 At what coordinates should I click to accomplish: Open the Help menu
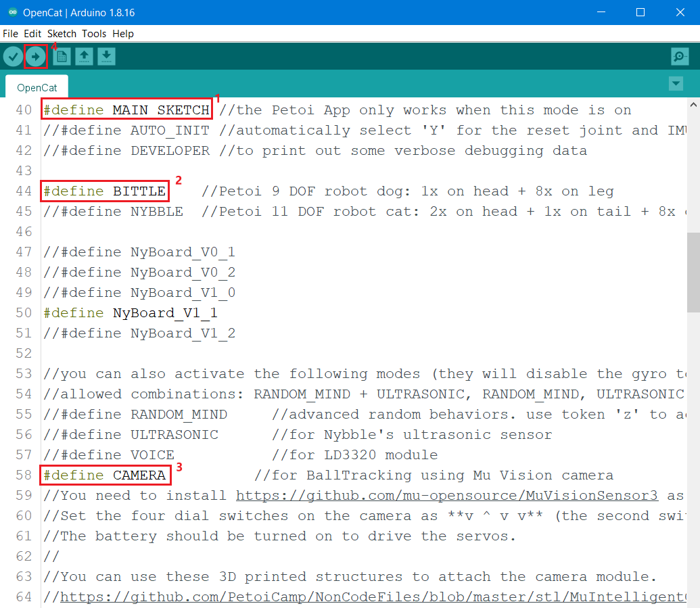pyautogui.click(x=123, y=33)
